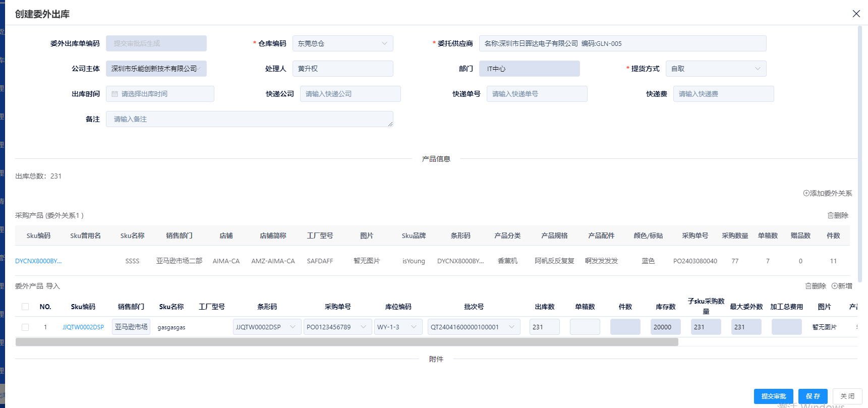The width and height of the screenshot is (868, 408).
Task: Open the DYCNX8000BY Sku编码 link
Action: (x=38, y=261)
